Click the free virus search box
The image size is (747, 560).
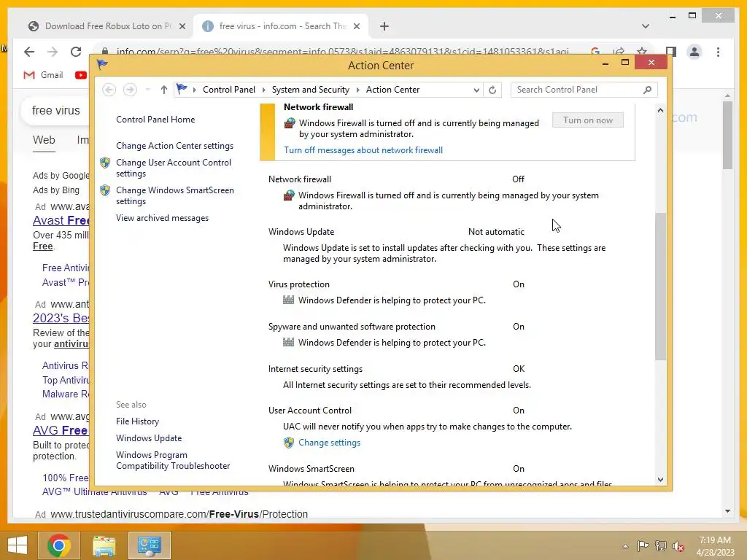56,111
